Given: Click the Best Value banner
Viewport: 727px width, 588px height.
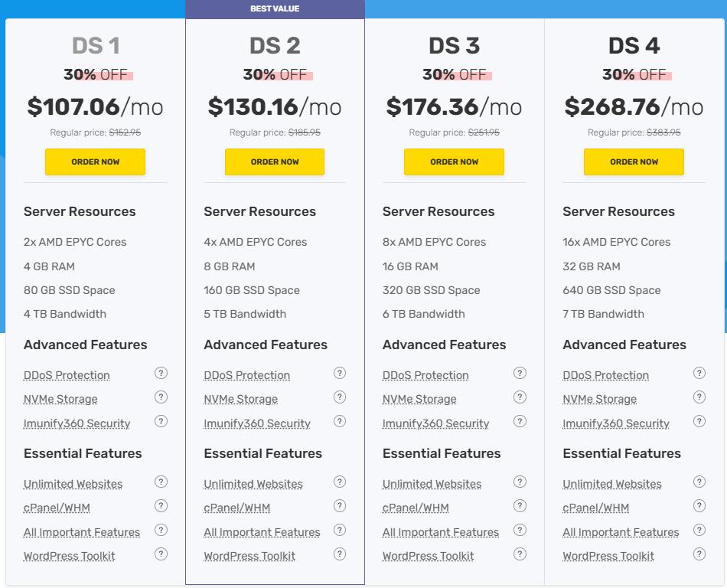Looking at the screenshot, I should (275, 9).
